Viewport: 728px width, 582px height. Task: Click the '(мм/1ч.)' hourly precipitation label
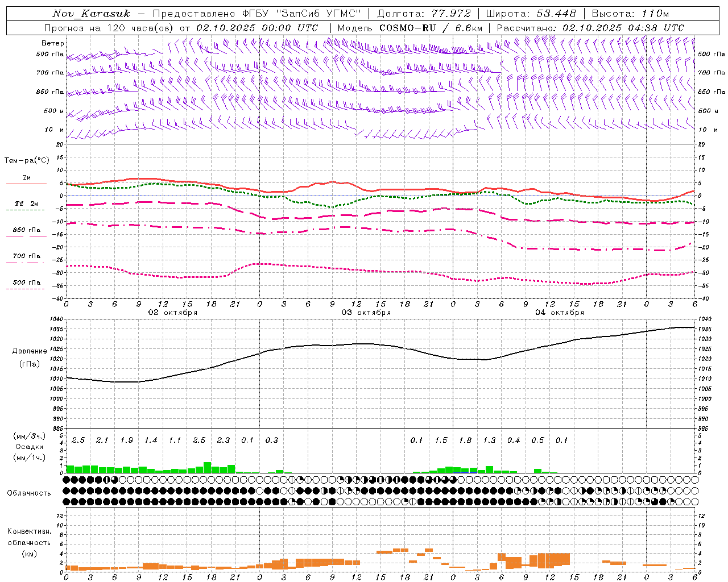[x=30, y=457]
